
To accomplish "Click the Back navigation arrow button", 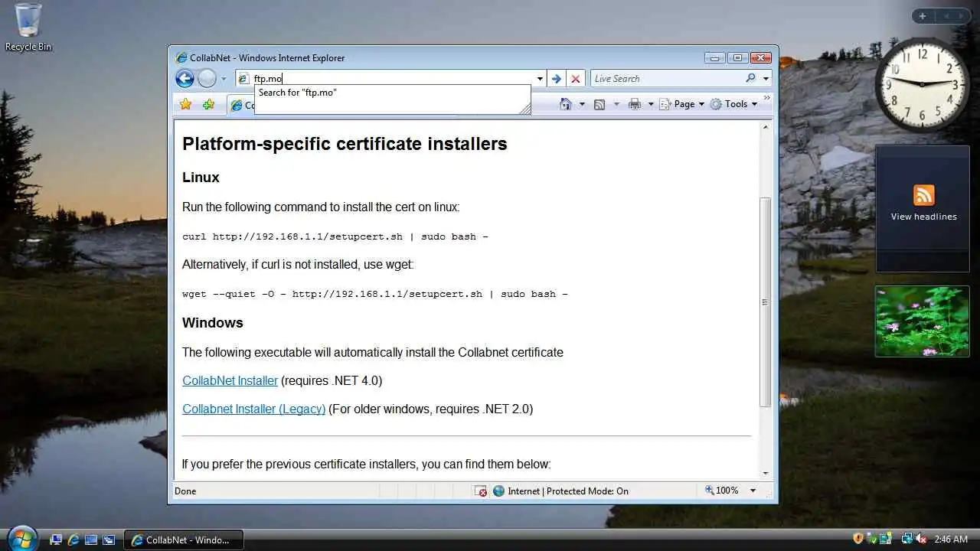I will (x=185, y=78).
